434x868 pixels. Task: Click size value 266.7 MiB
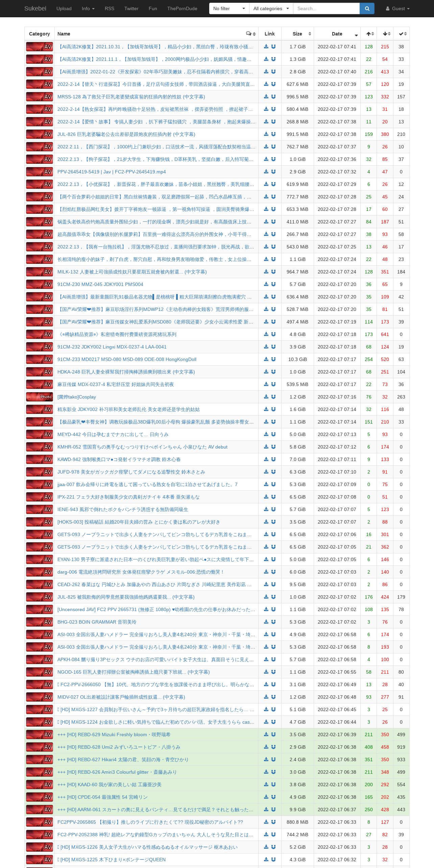click(297, 234)
